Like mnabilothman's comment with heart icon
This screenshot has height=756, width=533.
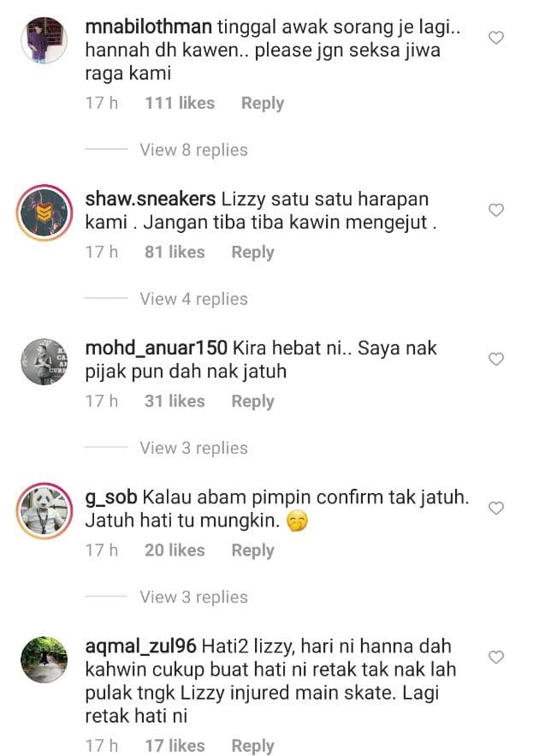496,38
